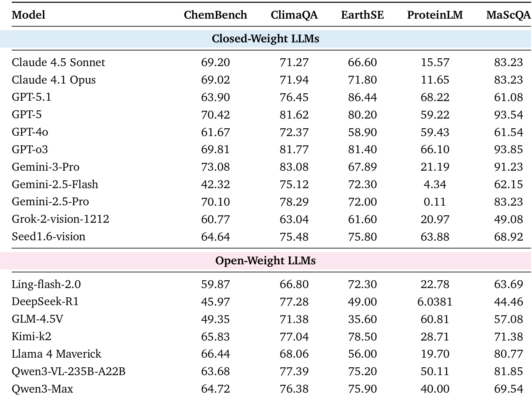Screen dimensions: 532x400
Task: Click the ClimaQA column header
Action: coord(294,15)
